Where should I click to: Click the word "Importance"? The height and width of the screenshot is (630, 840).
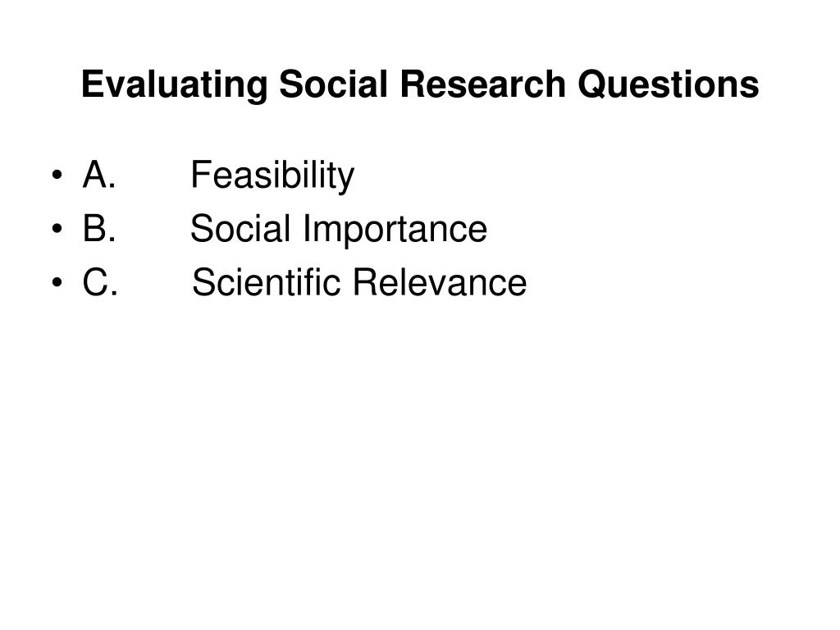(395, 230)
